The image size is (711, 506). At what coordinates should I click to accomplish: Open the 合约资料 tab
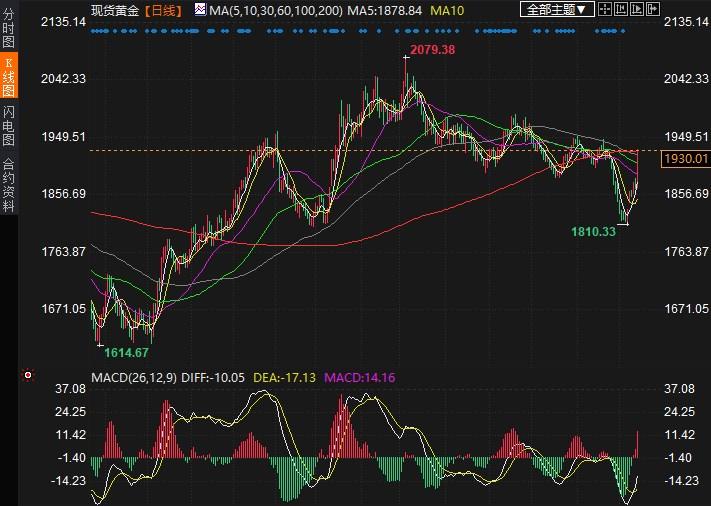(8, 185)
